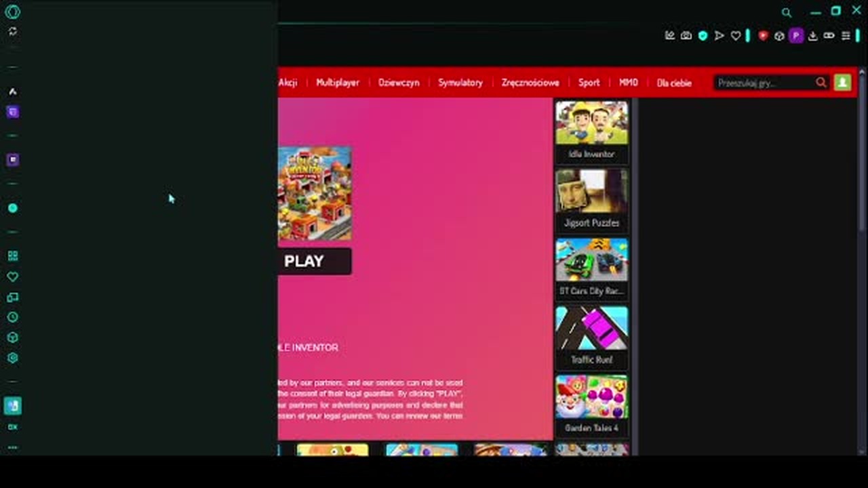Open Settings gear icon in sidebar

12,358
